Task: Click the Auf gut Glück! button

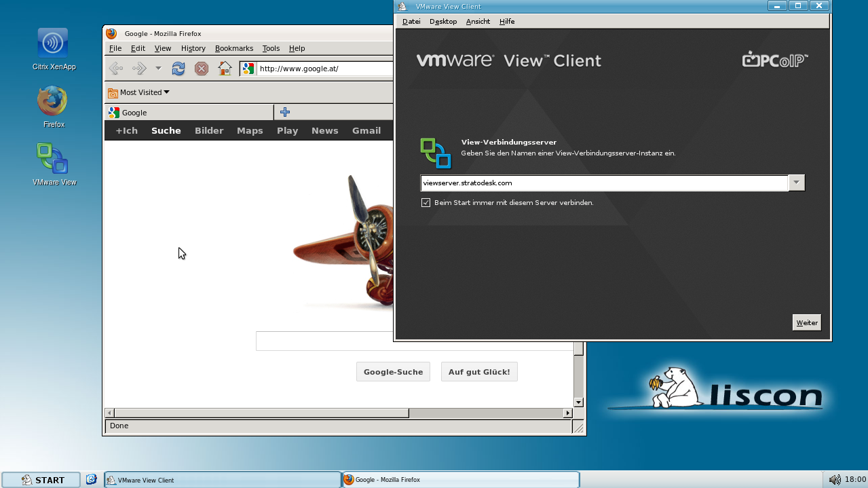Action: point(479,372)
